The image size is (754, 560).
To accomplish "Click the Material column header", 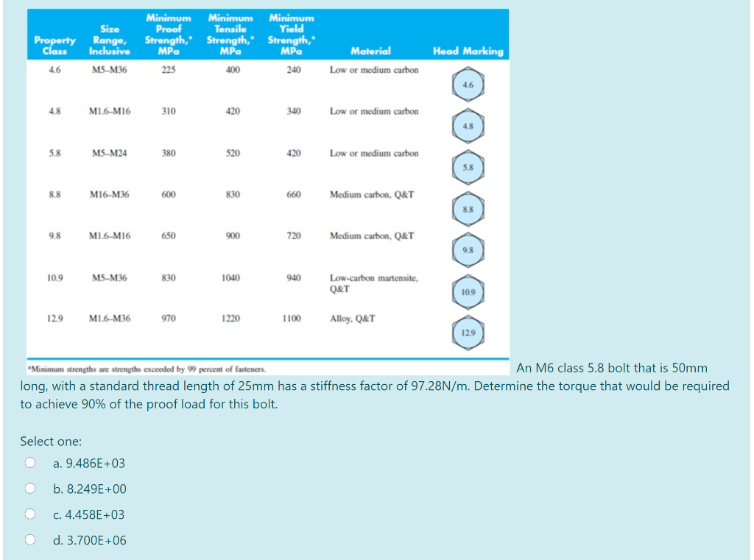I will [371, 52].
